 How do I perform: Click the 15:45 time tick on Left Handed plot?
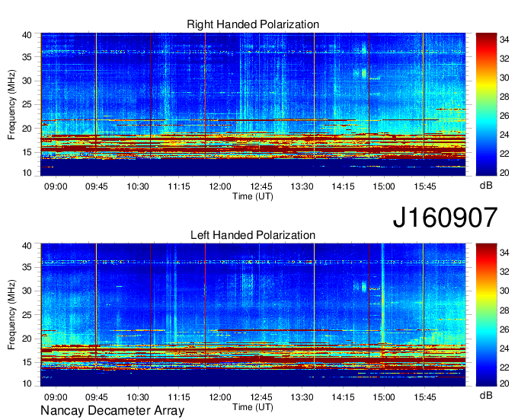pyautogui.click(x=425, y=397)
